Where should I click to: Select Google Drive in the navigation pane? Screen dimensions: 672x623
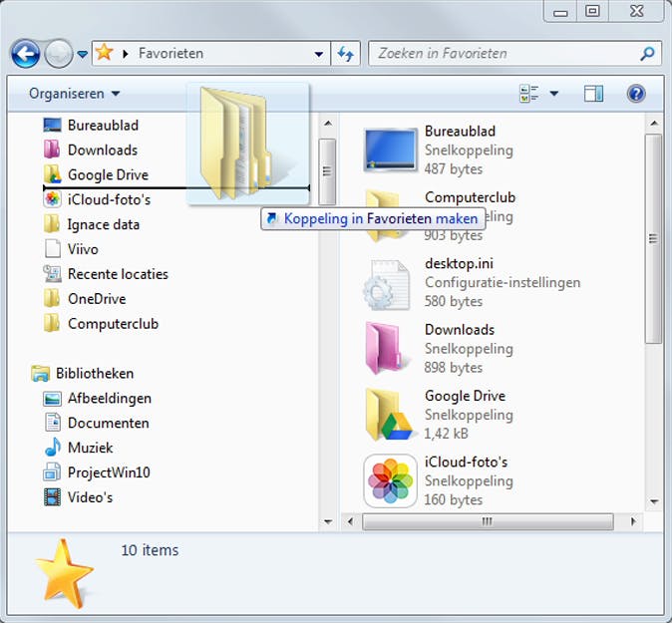click(108, 174)
